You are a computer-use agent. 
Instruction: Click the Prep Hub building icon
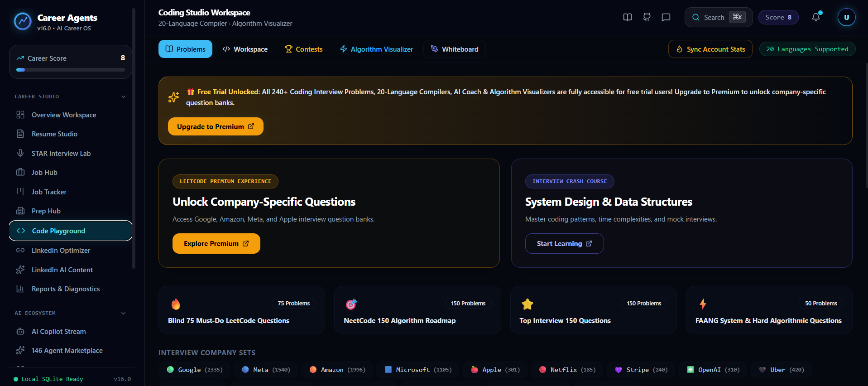pos(20,211)
